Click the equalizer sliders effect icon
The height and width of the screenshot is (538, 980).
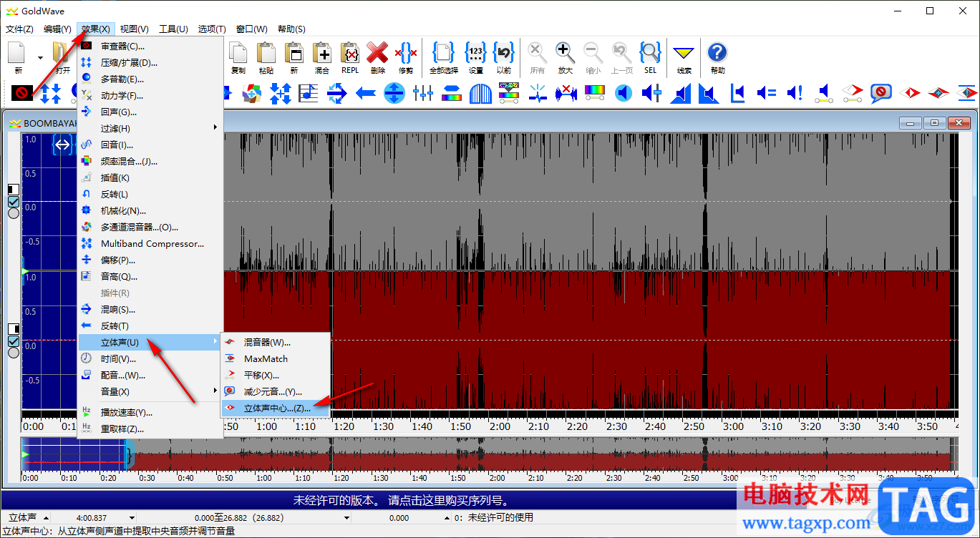point(423,93)
